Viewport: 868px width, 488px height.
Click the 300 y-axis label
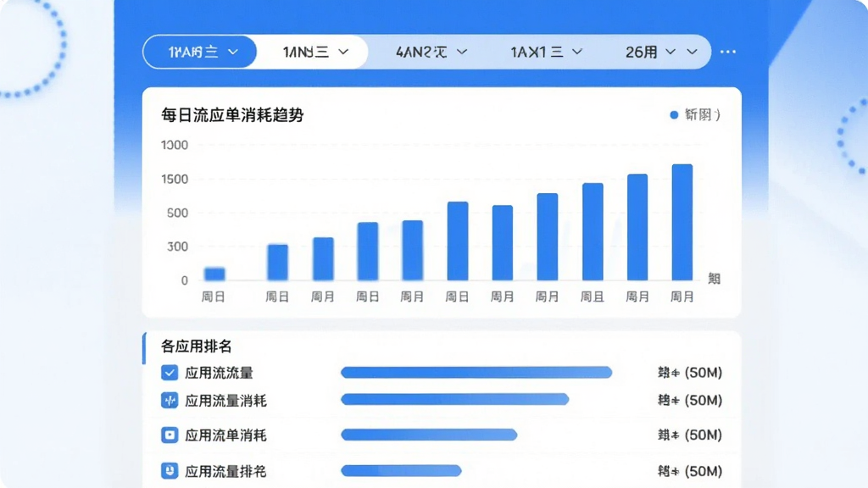click(x=178, y=247)
